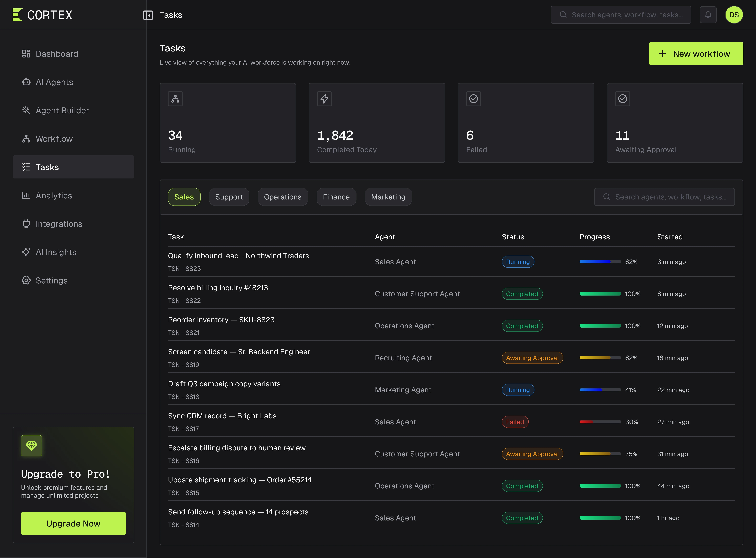Open the 1,842 Completed Today card
This screenshot has width=756, height=558.
(377, 123)
